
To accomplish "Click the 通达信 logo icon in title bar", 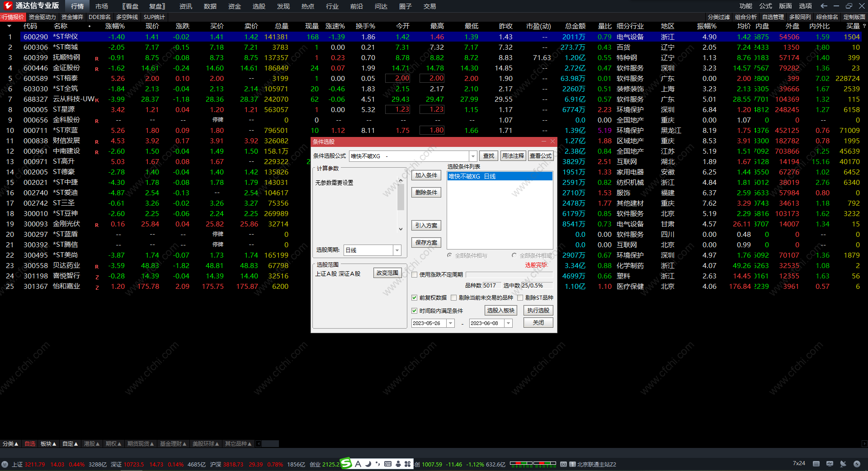I will (8, 6).
